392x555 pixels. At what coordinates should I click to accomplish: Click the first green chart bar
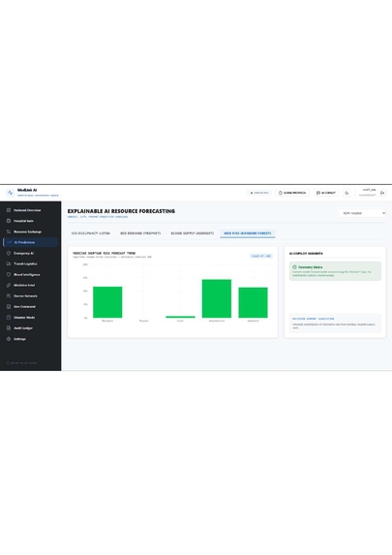(107, 302)
